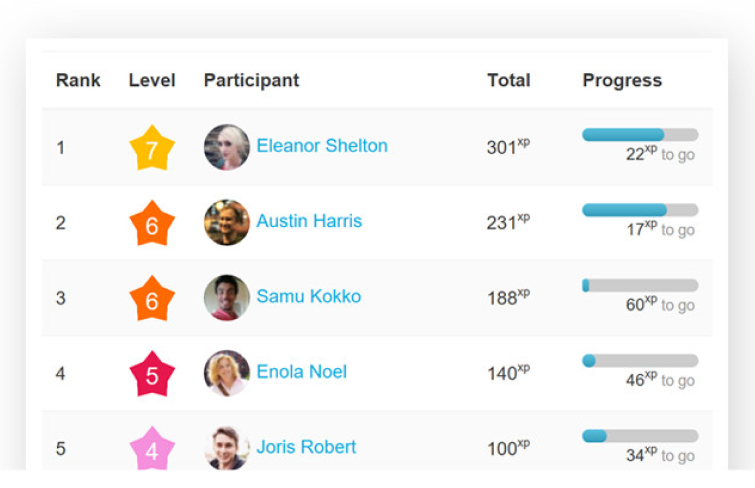Click the progress bar with 60xp to go

640,285
